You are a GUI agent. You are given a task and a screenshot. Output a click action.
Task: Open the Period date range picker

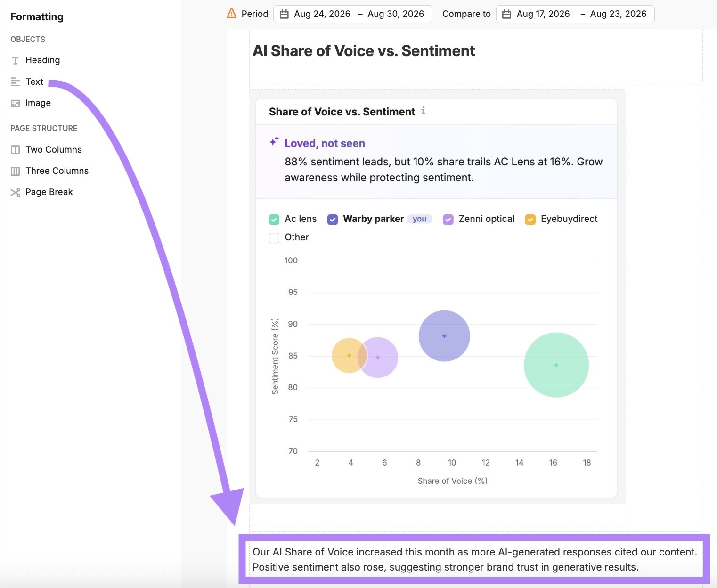pyautogui.click(x=352, y=14)
